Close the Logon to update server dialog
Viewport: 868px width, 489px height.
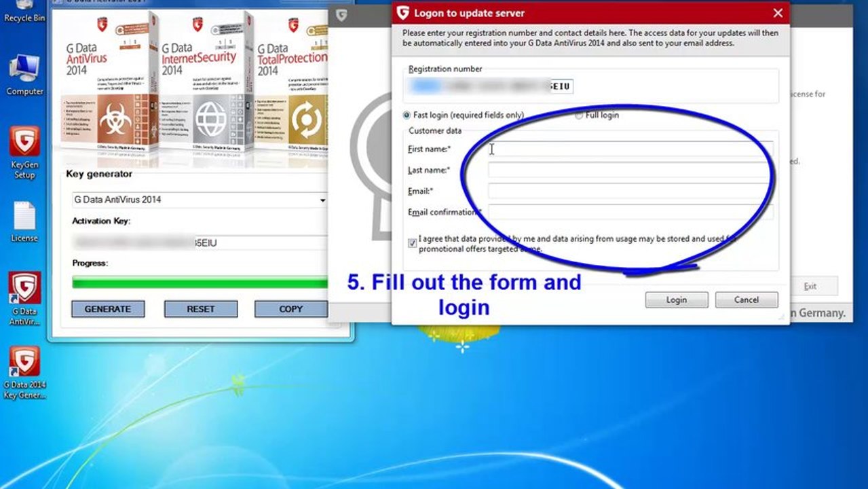[x=778, y=13]
